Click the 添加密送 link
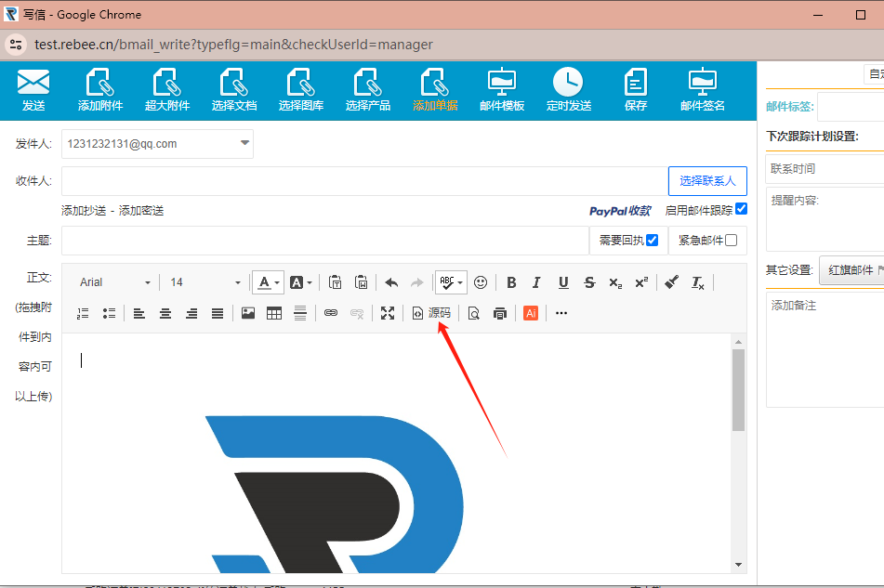Screen dimensions: 884x588 coord(141,211)
